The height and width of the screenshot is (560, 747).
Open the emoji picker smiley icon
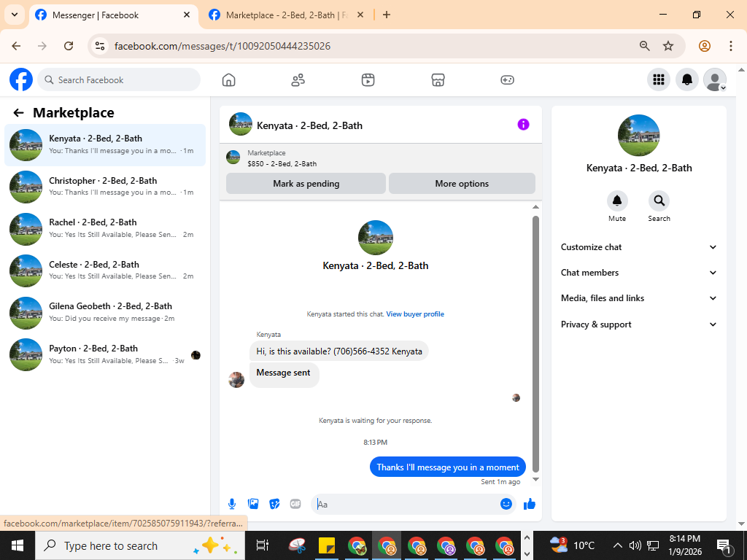click(x=506, y=504)
